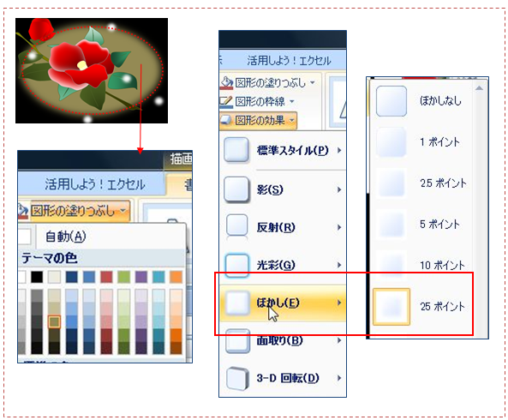Expand the 反射(R) submenu arrow

click(x=339, y=227)
